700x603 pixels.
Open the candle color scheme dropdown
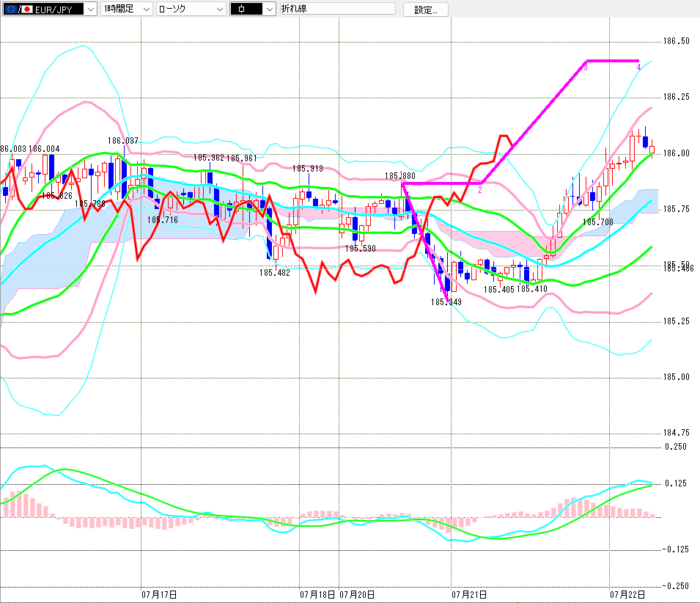[253, 9]
